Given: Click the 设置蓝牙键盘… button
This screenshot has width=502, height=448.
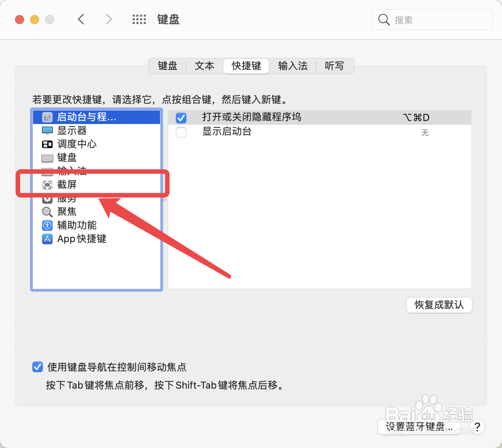Looking at the screenshot, I should [419, 427].
